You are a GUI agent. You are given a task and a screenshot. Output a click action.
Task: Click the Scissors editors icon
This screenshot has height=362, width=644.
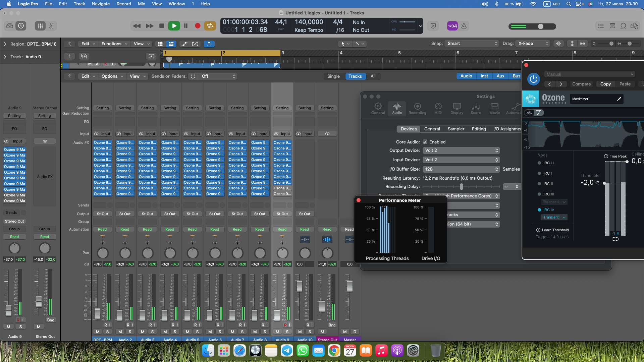tap(51, 26)
